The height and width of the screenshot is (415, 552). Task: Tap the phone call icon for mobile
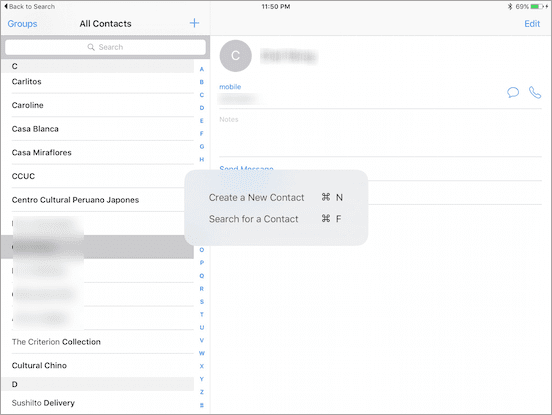pyautogui.click(x=535, y=93)
